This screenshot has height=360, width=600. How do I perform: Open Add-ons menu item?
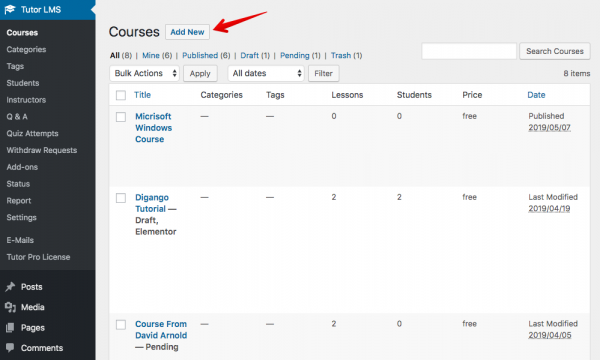click(22, 167)
